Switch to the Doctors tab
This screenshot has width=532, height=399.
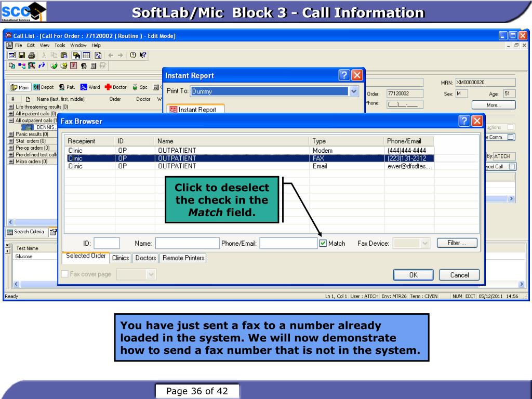click(145, 258)
